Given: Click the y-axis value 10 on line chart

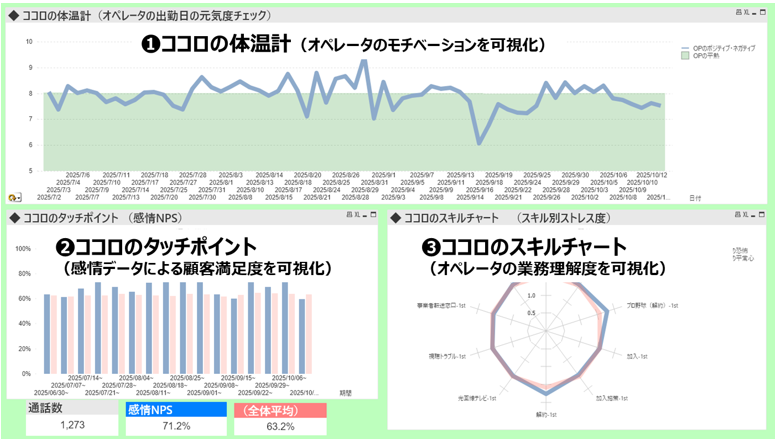Looking at the screenshot, I should coord(29,42).
